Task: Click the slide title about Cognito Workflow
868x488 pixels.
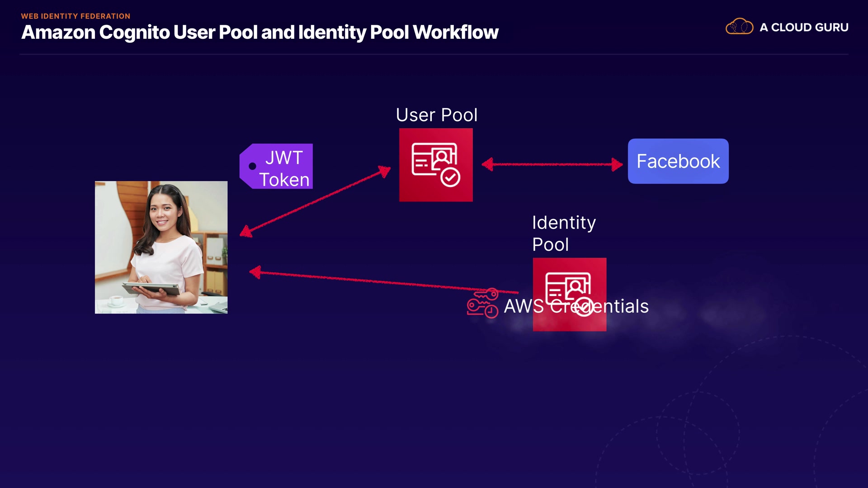Action: 259,33
